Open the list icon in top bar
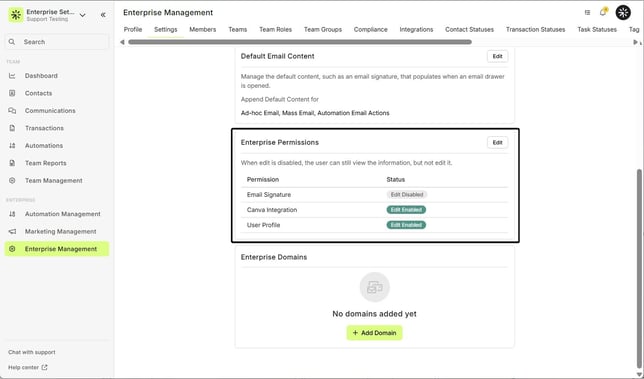The height and width of the screenshot is (379, 644). (587, 13)
